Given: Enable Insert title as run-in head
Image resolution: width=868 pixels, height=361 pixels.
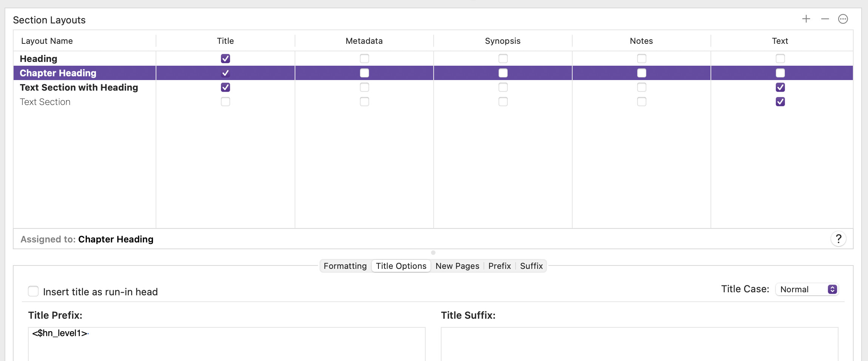Looking at the screenshot, I should tap(33, 291).
